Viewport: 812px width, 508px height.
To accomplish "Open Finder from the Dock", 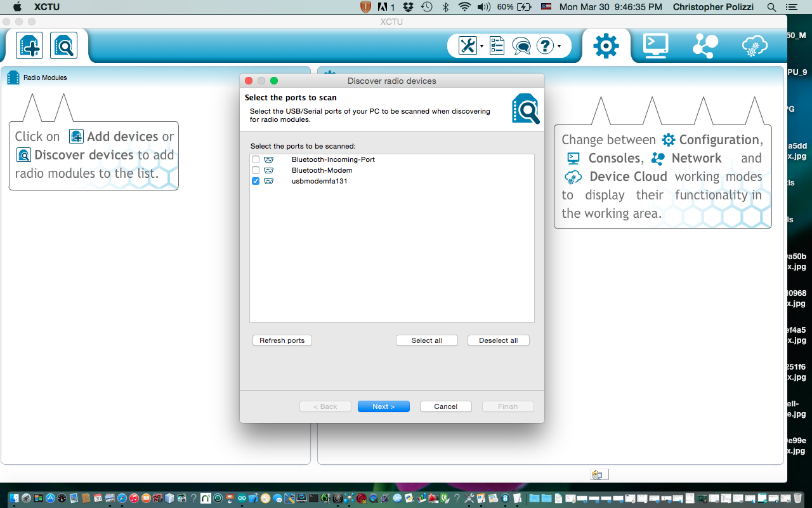I will pos(15,498).
